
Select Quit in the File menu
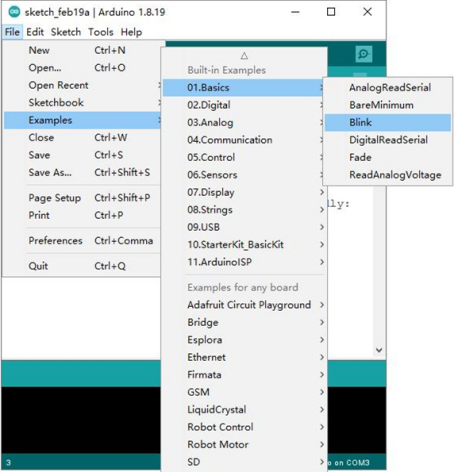coord(82,266)
